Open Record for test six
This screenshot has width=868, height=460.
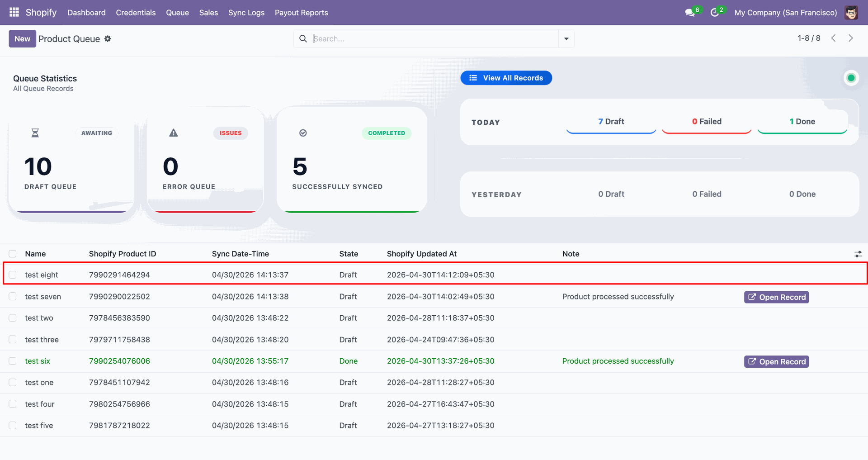(x=777, y=361)
